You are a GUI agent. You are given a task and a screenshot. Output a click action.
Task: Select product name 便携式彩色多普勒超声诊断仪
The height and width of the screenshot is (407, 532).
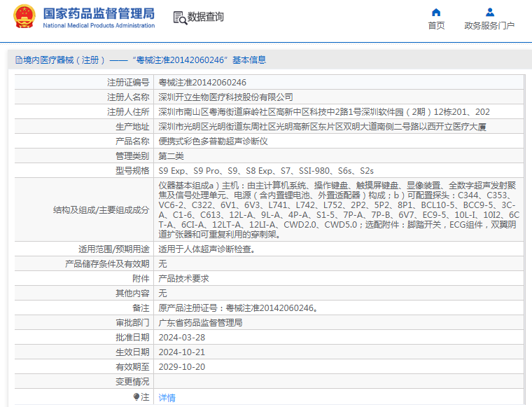click(213, 142)
